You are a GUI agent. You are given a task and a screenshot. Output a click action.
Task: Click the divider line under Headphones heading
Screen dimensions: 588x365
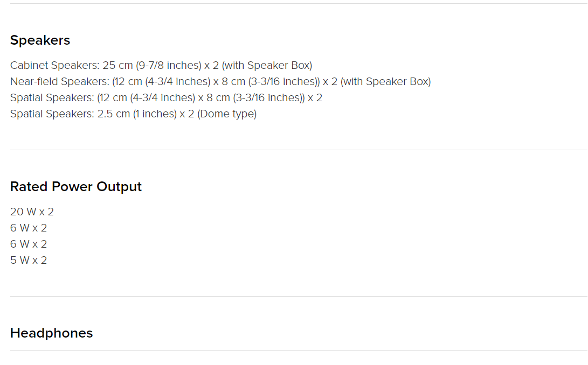(299, 351)
